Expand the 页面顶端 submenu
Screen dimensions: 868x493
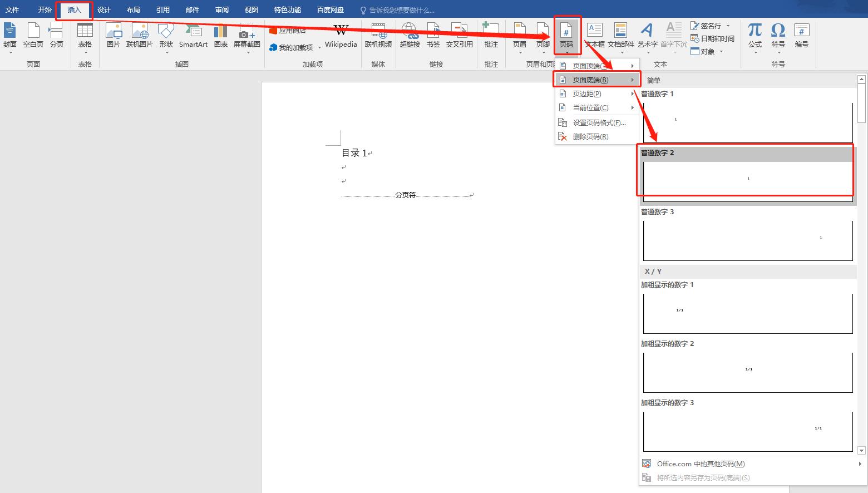click(x=597, y=66)
